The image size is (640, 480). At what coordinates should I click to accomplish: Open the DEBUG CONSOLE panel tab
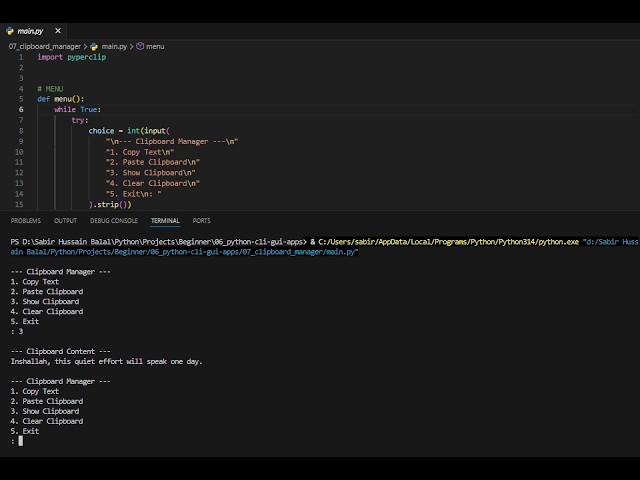(x=114, y=221)
